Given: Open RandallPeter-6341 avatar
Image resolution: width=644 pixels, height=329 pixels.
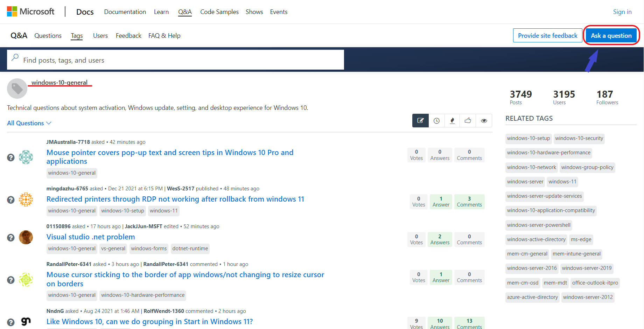Looking at the screenshot, I should pos(26,280).
